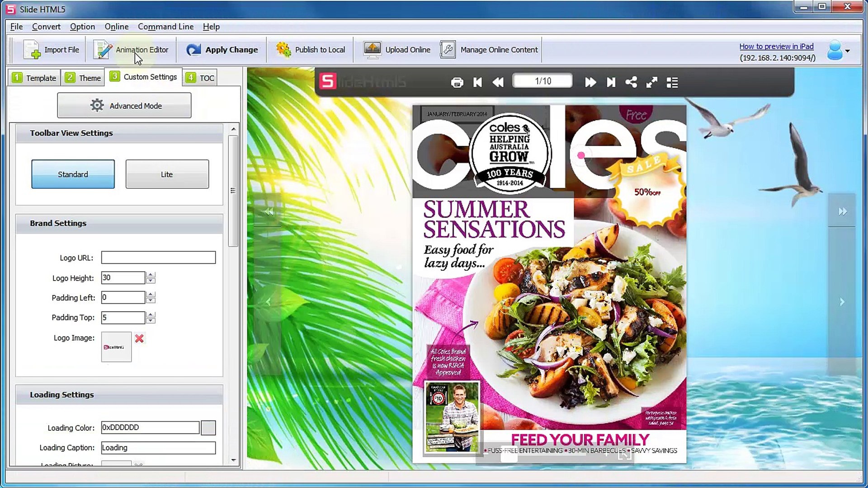Screen dimensions: 868x488
Task: Open the Convert menu
Action: (x=46, y=27)
